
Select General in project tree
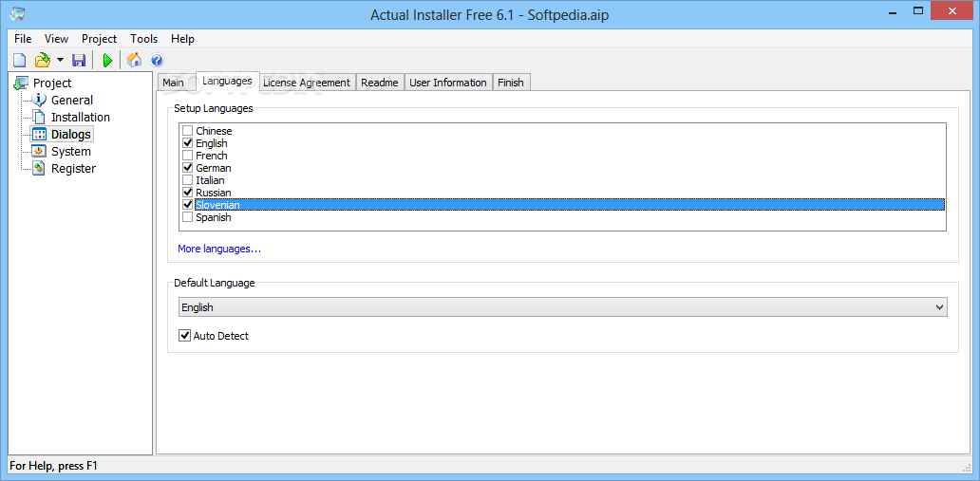[72, 100]
